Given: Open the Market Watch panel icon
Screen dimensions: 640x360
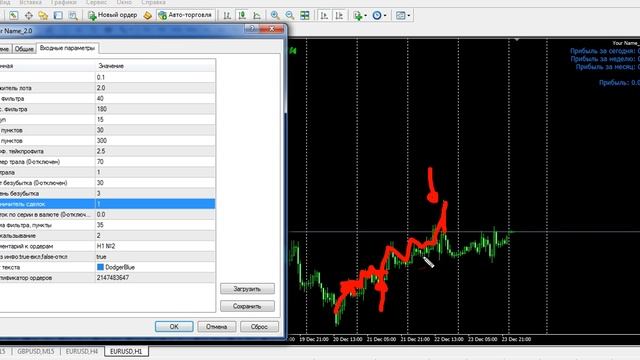Looking at the screenshot, I should pos(13,16).
